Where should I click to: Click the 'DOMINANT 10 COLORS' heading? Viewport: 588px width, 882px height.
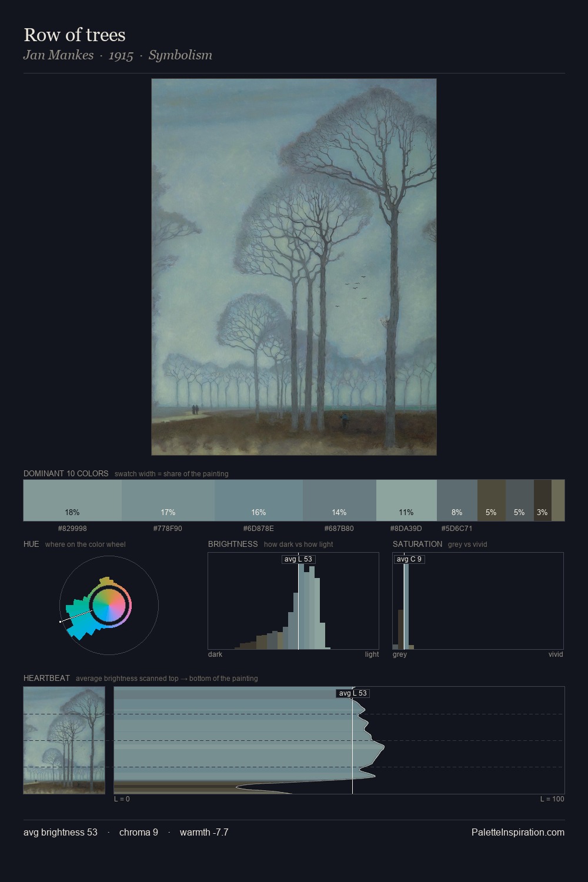tap(66, 473)
